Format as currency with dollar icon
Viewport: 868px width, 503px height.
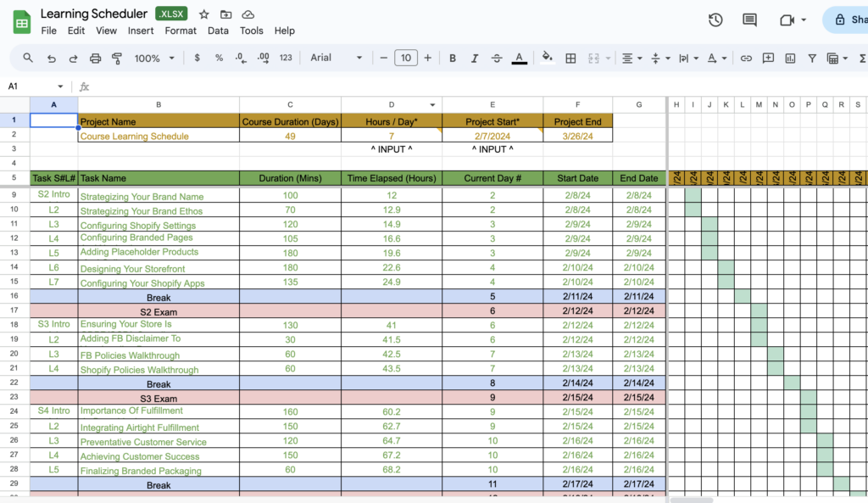point(197,58)
